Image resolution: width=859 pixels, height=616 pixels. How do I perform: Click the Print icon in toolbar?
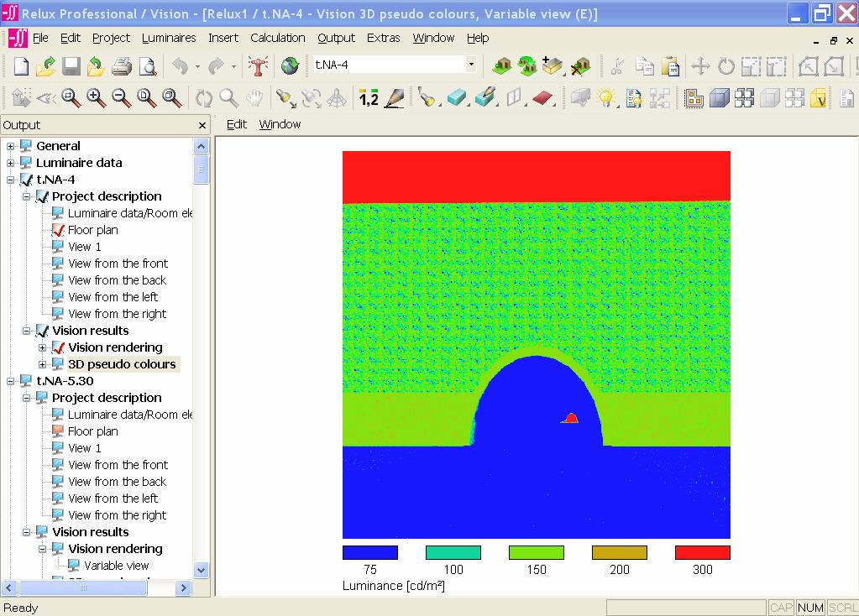tap(122, 66)
